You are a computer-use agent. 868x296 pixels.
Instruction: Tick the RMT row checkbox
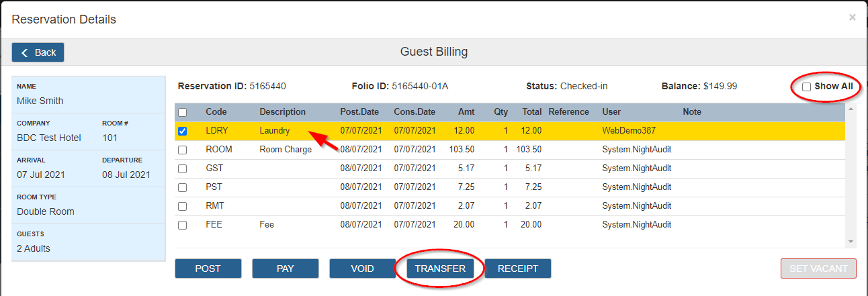click(x=182, y=206)
